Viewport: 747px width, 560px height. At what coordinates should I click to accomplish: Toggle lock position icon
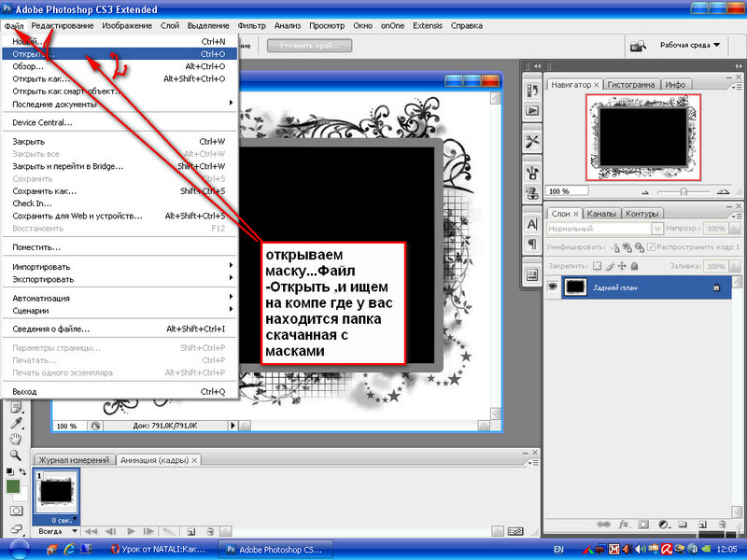pyautogui.click(x=622, y=266)
